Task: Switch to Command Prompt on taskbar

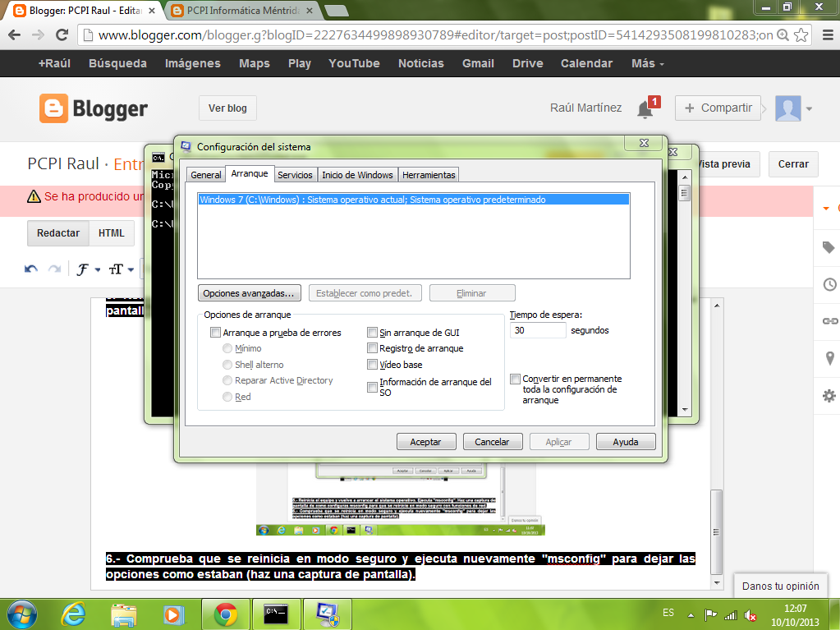Action: point(277,614)
